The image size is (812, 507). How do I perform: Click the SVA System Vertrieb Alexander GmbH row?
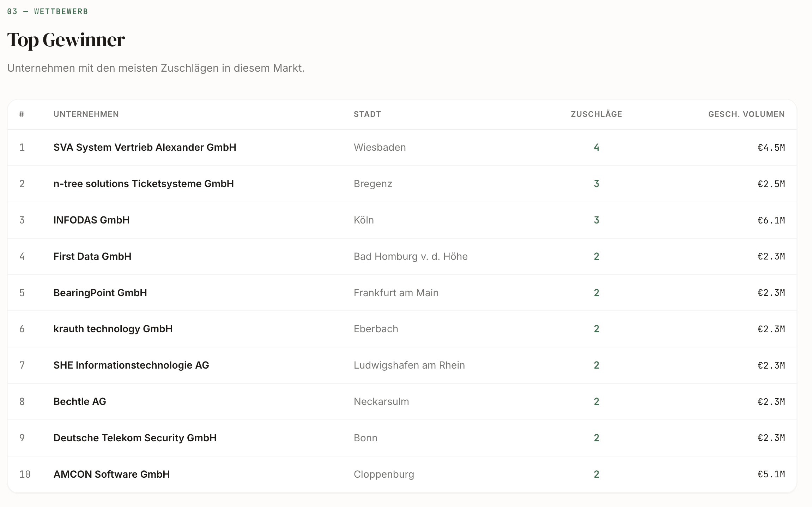[145, 147]
